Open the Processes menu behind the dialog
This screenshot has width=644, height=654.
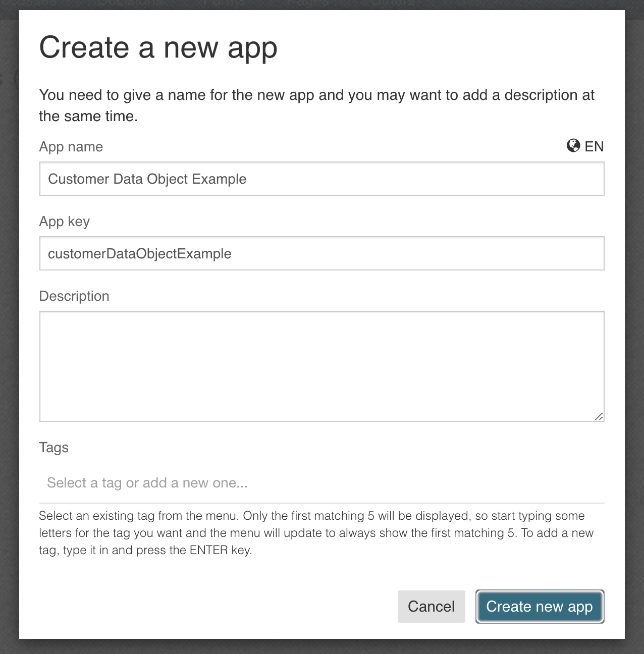[x=30, y=3]
